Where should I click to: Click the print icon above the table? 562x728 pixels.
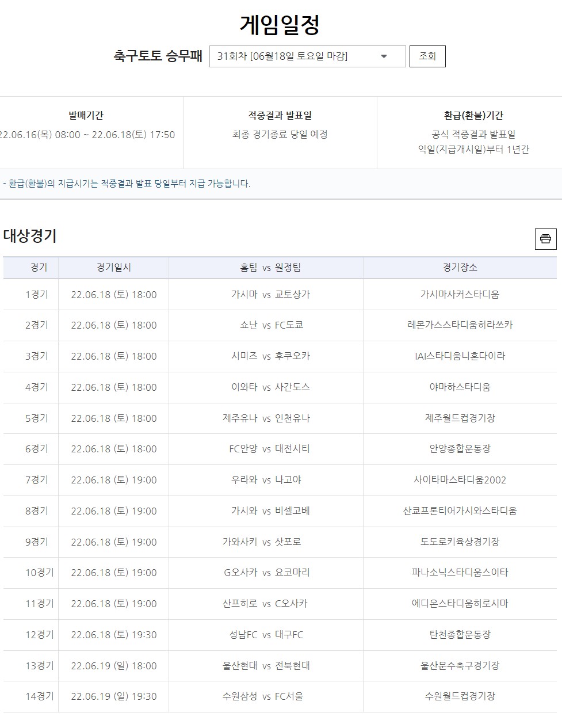[x=545, y=239]
